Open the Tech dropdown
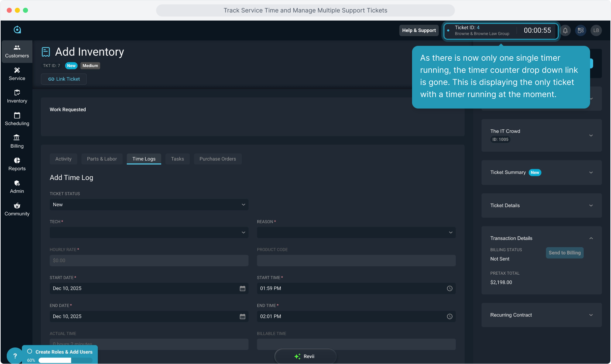611x364 pixels. pos(149,233)
